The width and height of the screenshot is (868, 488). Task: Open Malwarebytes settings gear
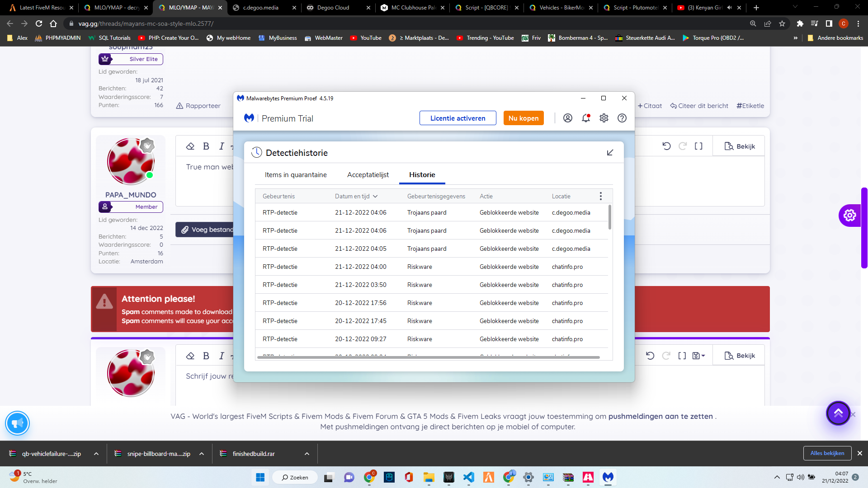pos(604,118)
